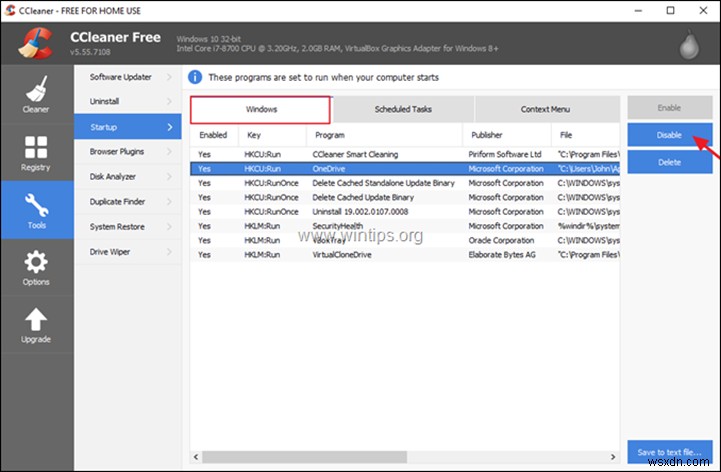
Task: Open Drive Wiper tool
Action: pyautogui.click(x=128, y=252)
